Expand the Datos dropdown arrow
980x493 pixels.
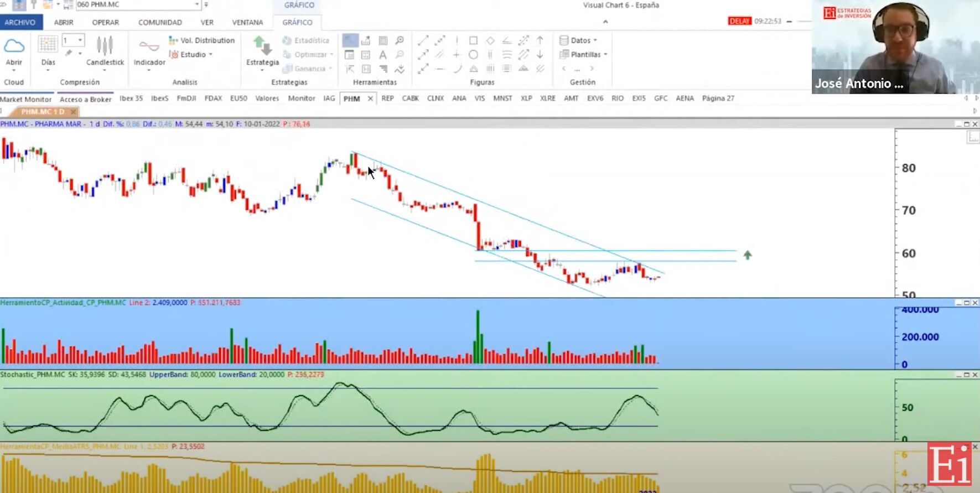pyautogui.click(x=595, y=40)
